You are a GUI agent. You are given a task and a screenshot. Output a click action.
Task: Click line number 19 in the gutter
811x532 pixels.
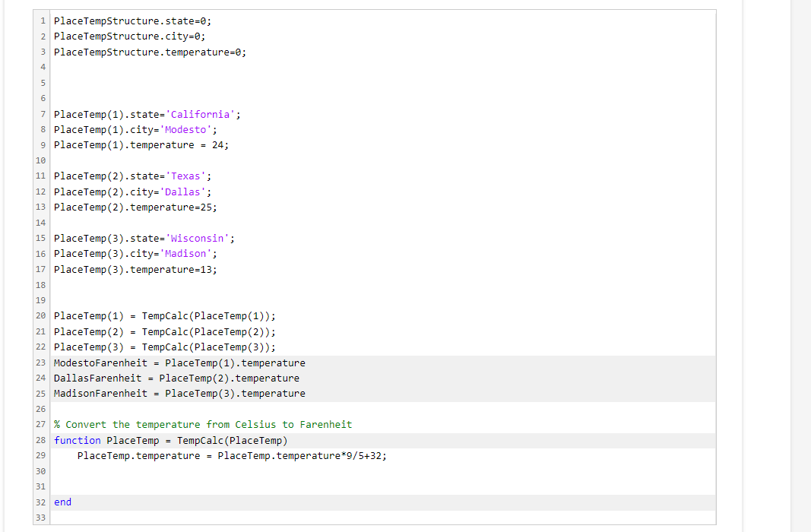point(41,300)
